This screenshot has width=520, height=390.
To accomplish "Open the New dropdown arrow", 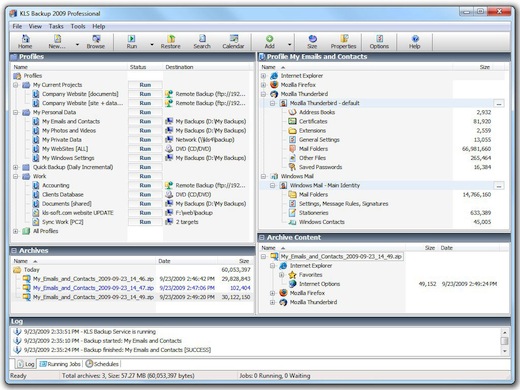I will coord(77,44).
